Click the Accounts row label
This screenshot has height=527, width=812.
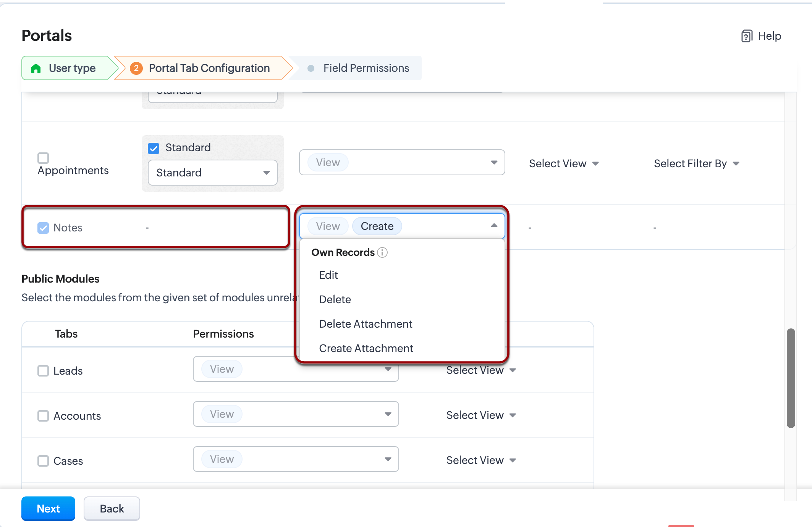(77, 416)
